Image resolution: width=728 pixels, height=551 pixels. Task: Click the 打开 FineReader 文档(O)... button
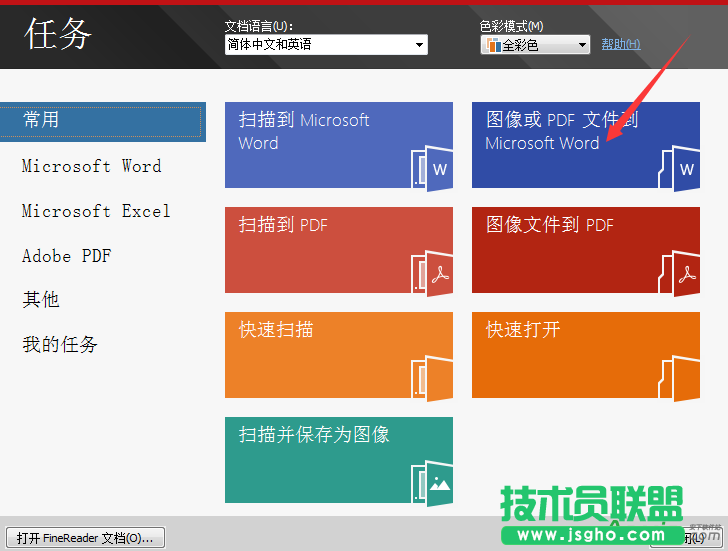click(85, 538)
